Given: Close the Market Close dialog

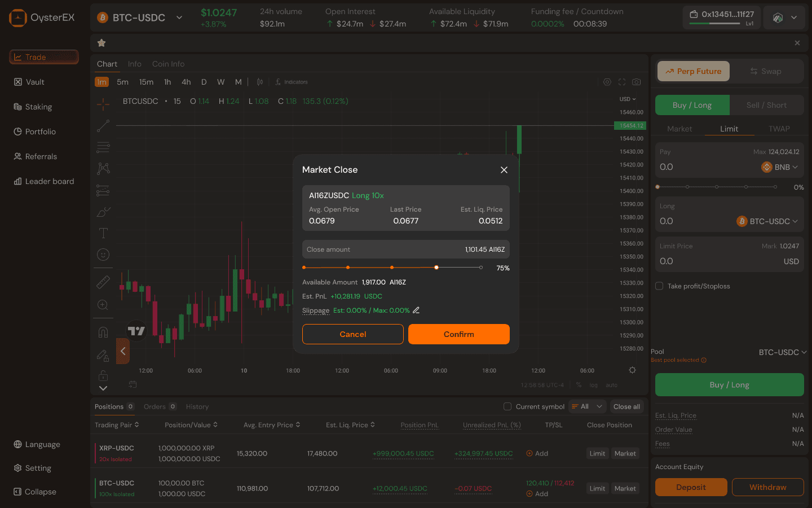Looking at the screenshot, I should pos(504,170).
